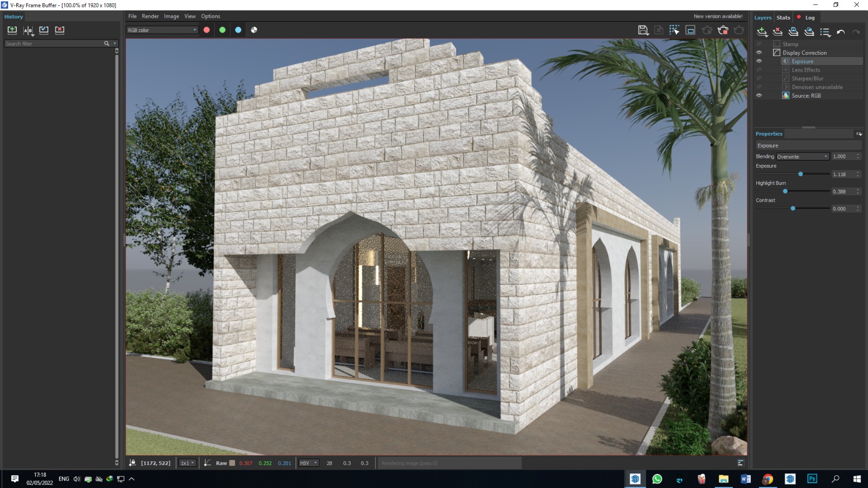Switch to alpha channel view icon
868x488 pixels.
tap(254, 30)
